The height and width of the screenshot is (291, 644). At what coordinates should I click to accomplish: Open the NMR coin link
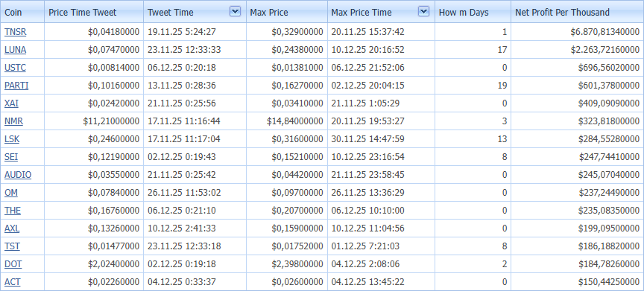[x=13, y=121]
